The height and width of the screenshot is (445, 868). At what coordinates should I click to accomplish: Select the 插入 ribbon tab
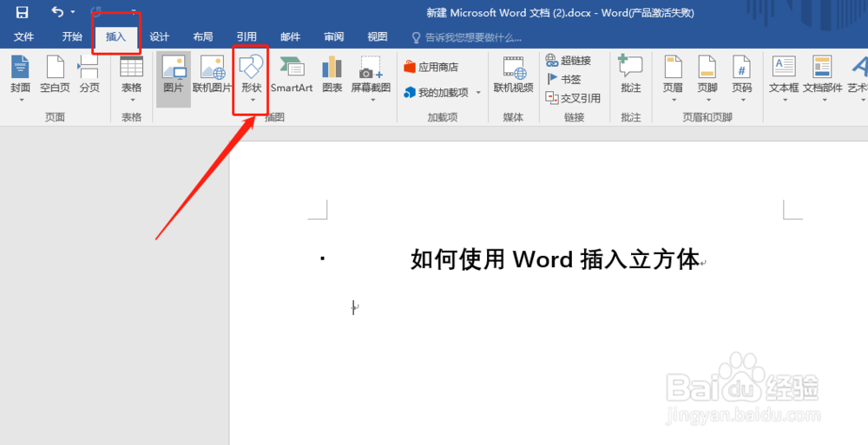(x=115, y=37)
